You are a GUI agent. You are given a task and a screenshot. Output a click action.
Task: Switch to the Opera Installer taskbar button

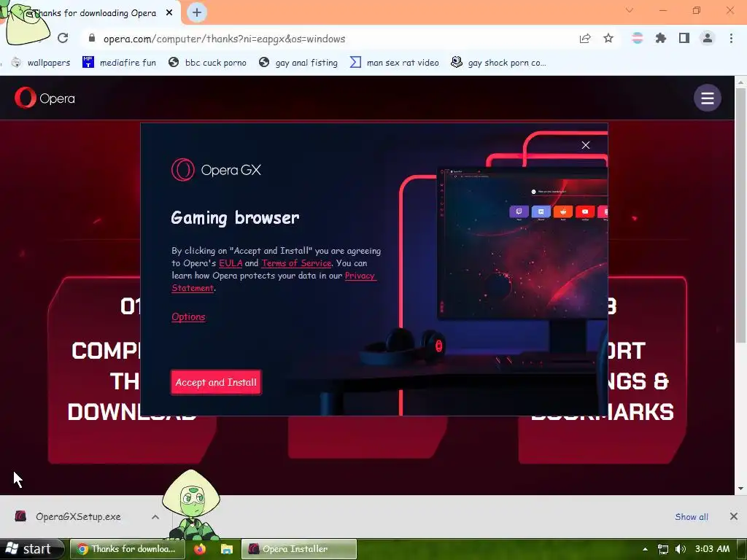pos(299,549)
